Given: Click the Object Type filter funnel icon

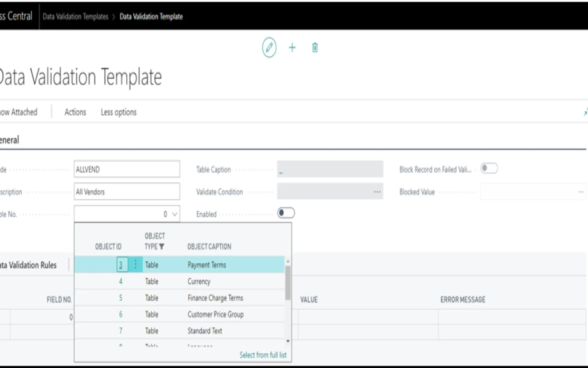Looking at the screenshot, I should [161, 247].
